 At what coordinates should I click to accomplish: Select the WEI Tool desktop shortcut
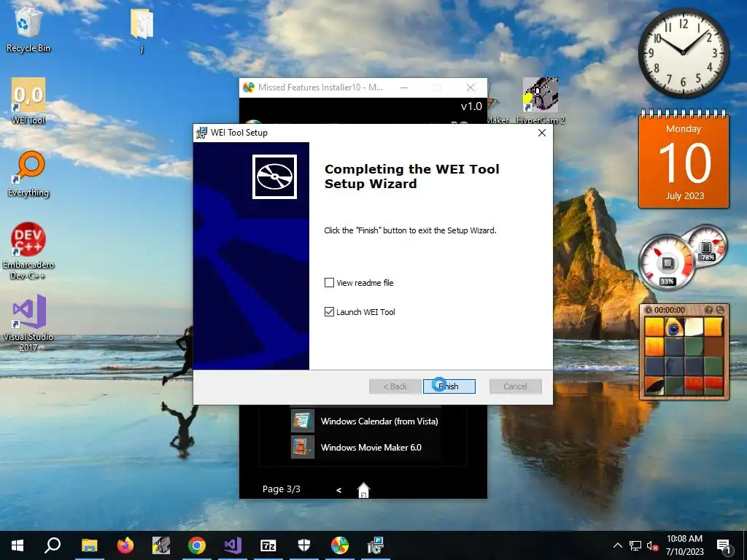coord(28,101)
